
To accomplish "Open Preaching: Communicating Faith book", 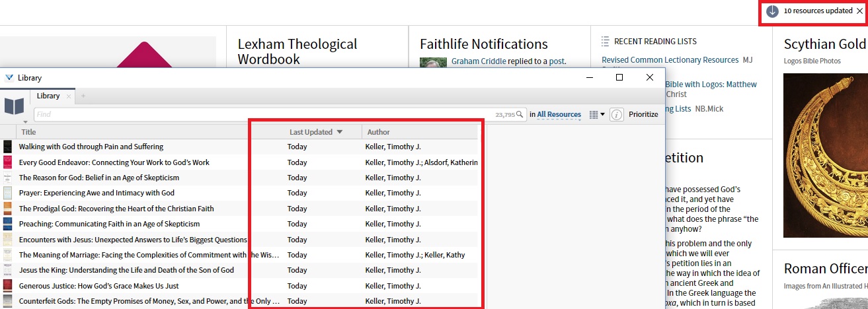I will [109, 224].
